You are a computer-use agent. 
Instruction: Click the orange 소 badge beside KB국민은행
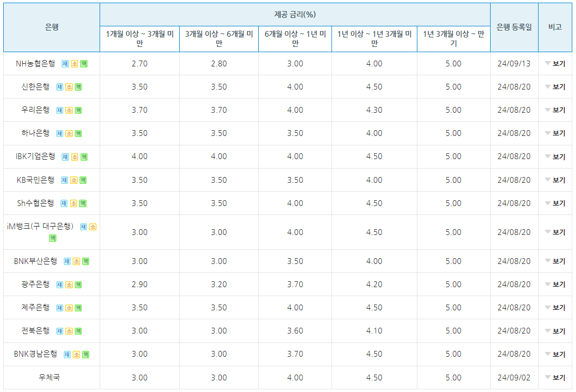(74, 180)
